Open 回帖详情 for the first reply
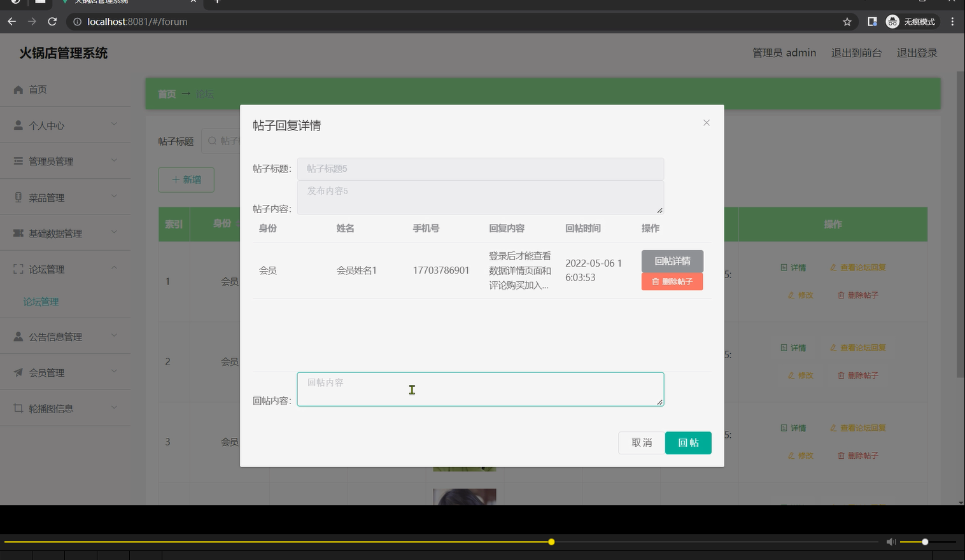 click(x=672, y=261)
